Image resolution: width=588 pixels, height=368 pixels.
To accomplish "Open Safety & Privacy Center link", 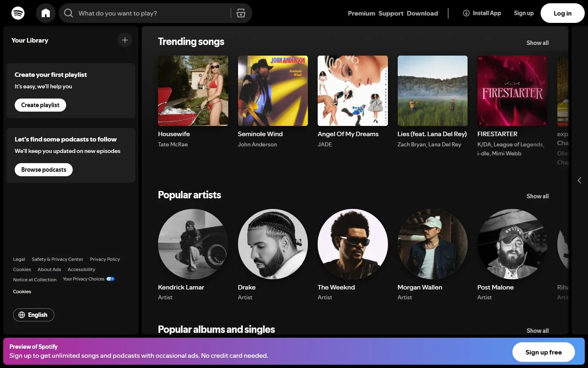I will click(58, 259).
